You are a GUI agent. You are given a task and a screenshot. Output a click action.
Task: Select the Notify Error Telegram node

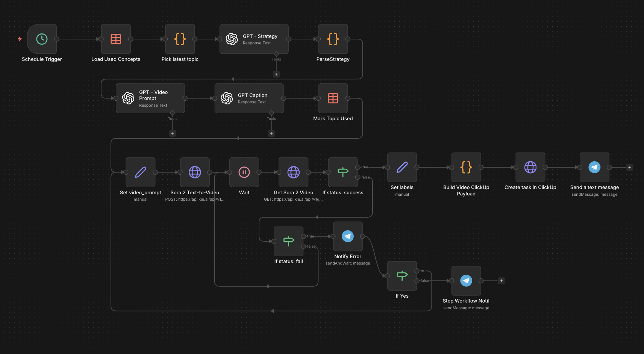pyautogui.click(x=348, y=236)
